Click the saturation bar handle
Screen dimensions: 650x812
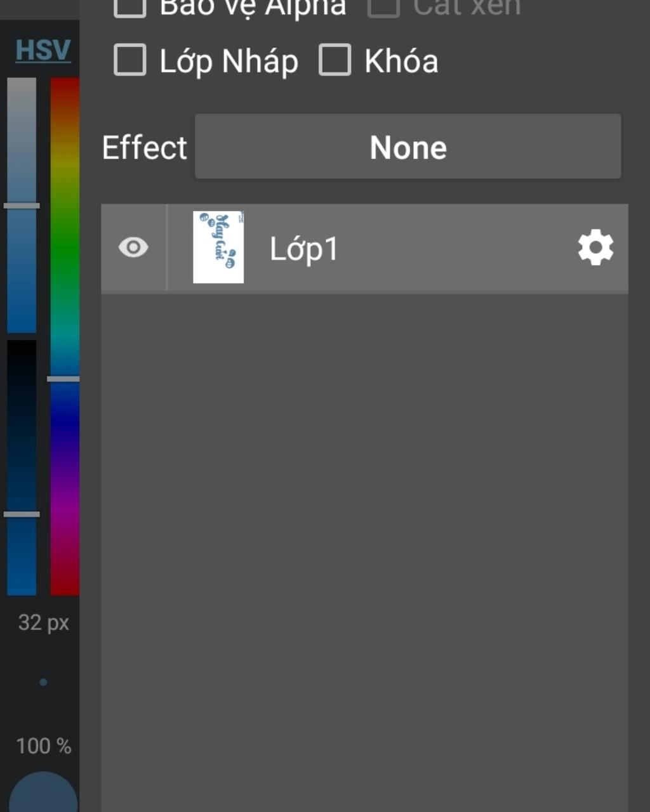[22, 206]
